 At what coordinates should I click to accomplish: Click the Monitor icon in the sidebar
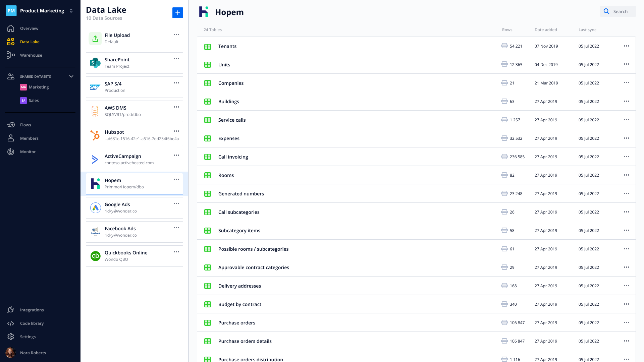[10, 152]
